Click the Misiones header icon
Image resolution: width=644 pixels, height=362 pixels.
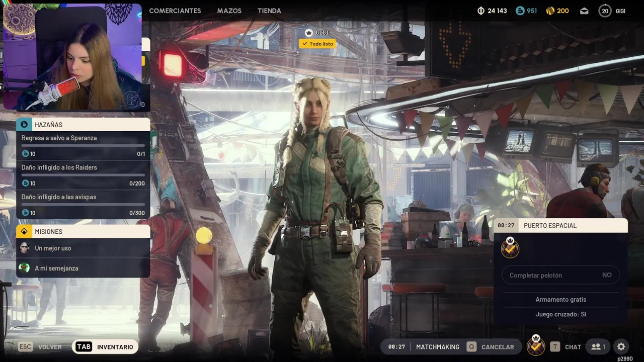click(24, 231)
